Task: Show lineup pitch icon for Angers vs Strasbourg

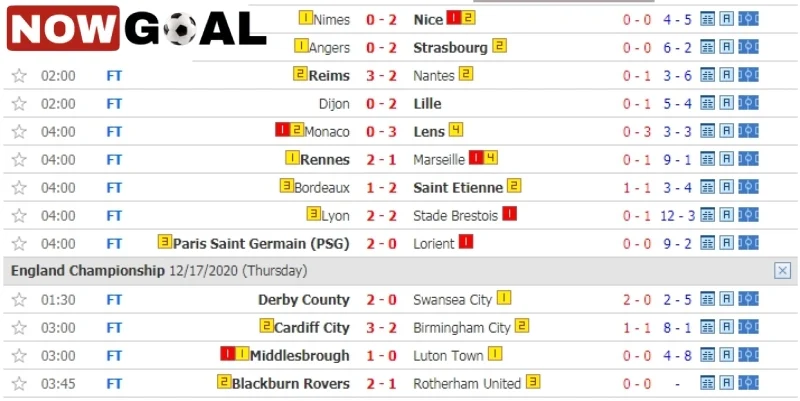Action: coord(748,47)
